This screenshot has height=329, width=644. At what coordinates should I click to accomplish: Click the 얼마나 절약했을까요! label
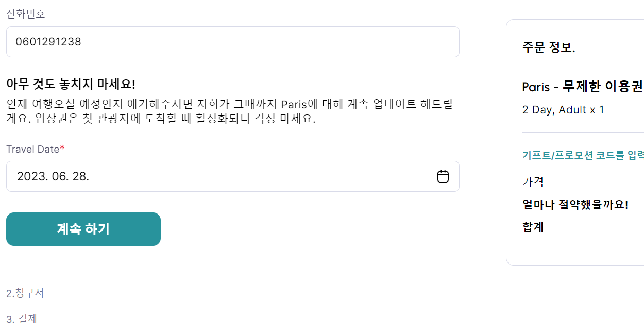[x=575, y=204]
